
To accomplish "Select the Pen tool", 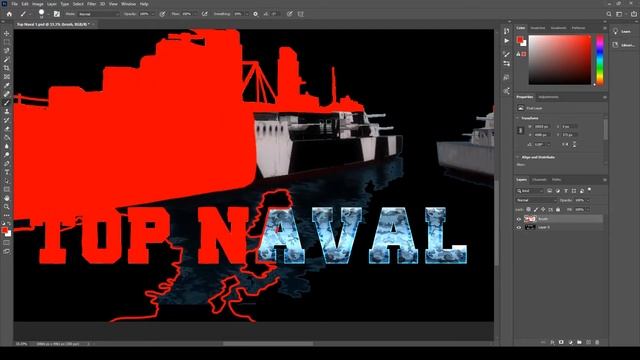I will (7, 164).
